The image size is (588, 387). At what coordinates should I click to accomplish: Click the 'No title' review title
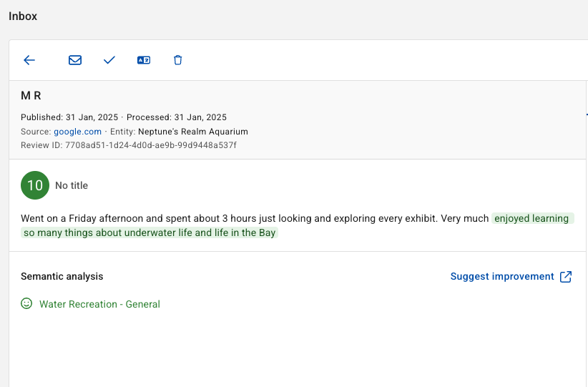pyautogui.click(x=72, y=185)
